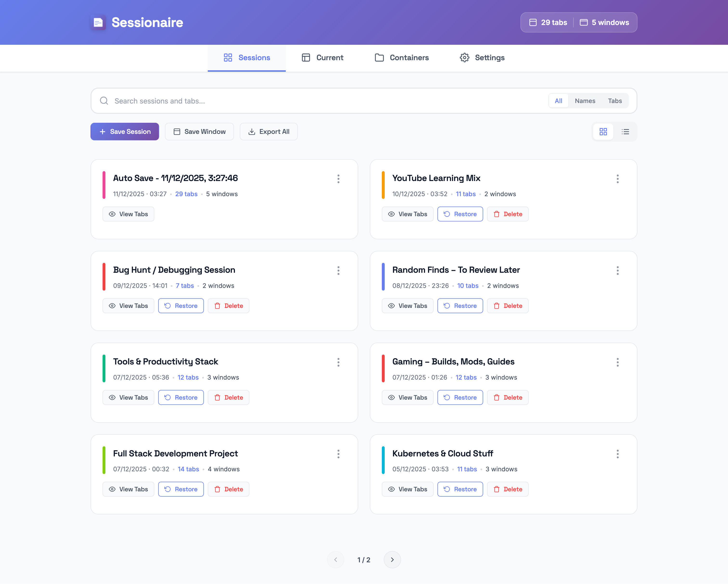
Task: Click the orange color strip on YouTube Learning Mix
Action: [383, 185]
